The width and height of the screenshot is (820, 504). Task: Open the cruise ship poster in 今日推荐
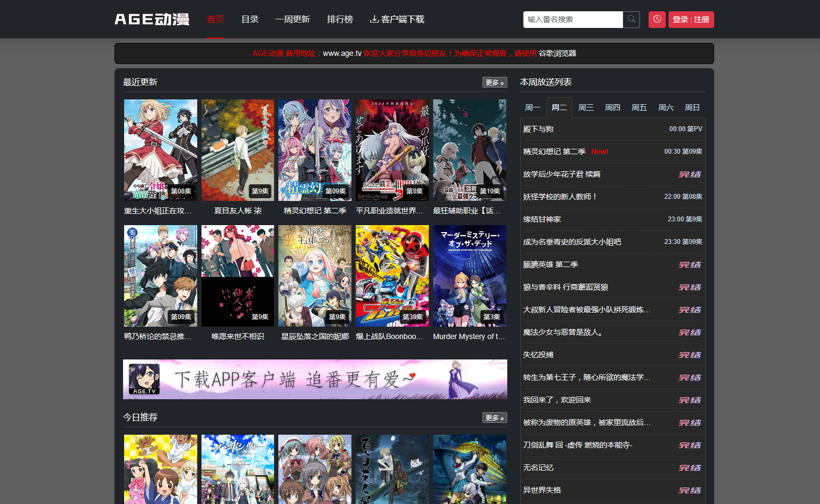pyautogui.click(x=470, y=469)
